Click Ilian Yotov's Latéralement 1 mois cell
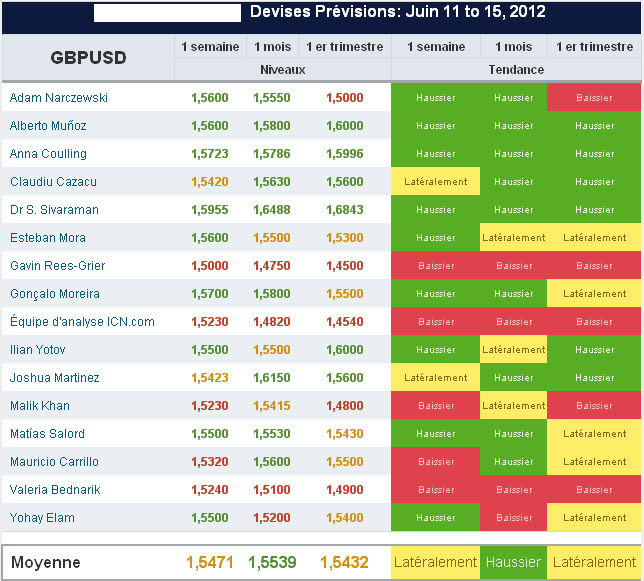Image resolution: width=644 pixels, height=581 pixels. coord(513,350)
